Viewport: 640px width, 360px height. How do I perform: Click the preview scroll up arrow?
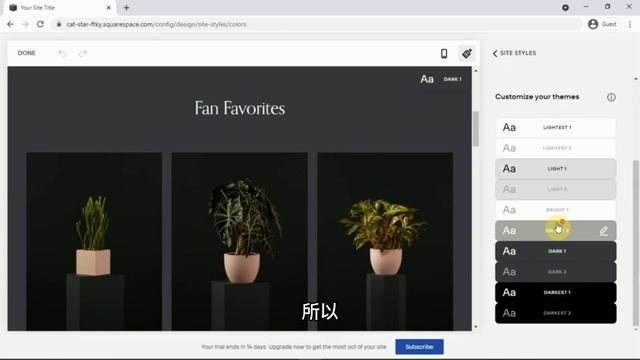[x=476, y=71]
